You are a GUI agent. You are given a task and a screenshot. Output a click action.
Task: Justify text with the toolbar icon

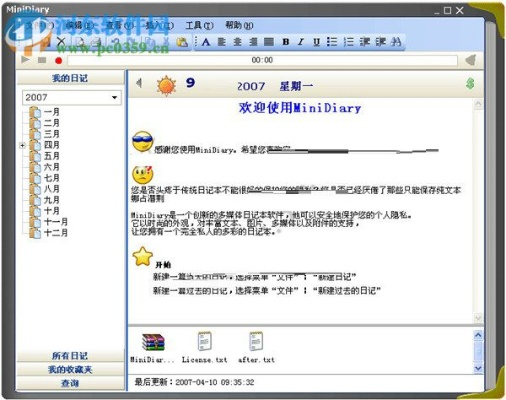point(269,42)
